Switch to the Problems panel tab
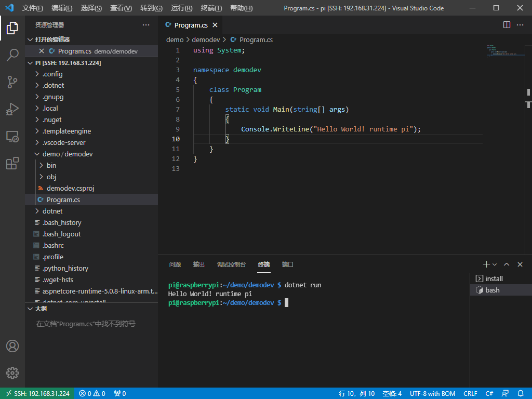Image resolution: width=532 pixels, height=399 pixels. tap(175, 264)
